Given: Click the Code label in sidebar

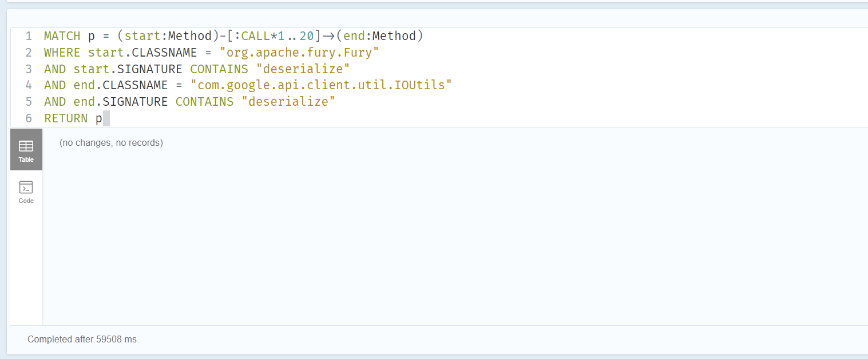Looking at the screenshot, I should (x=26, y=201).
